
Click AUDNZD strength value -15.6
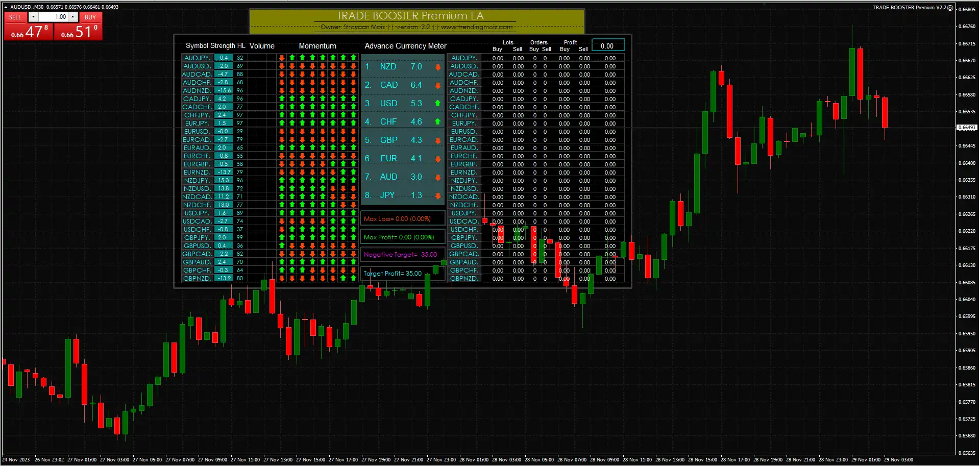(223, 90)
